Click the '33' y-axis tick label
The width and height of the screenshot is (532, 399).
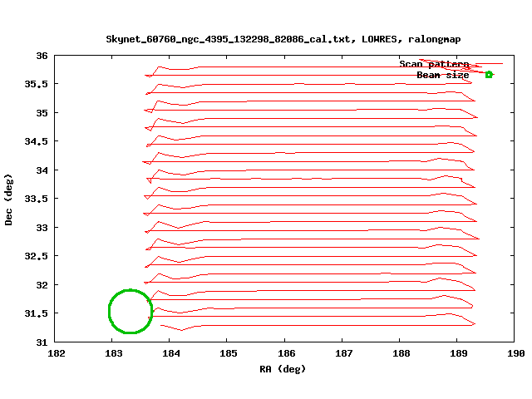coord(42,228)
